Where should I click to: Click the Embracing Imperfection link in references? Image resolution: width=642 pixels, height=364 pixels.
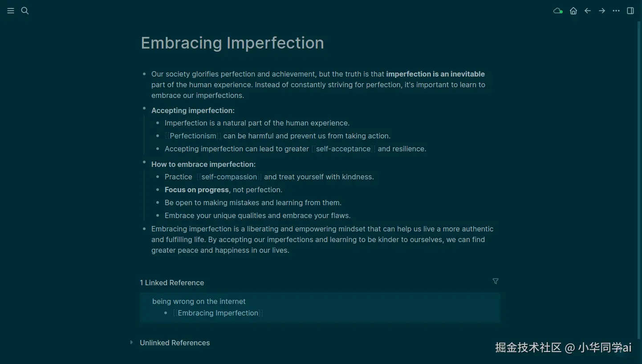pyautogui.click(x=218, y=313)
